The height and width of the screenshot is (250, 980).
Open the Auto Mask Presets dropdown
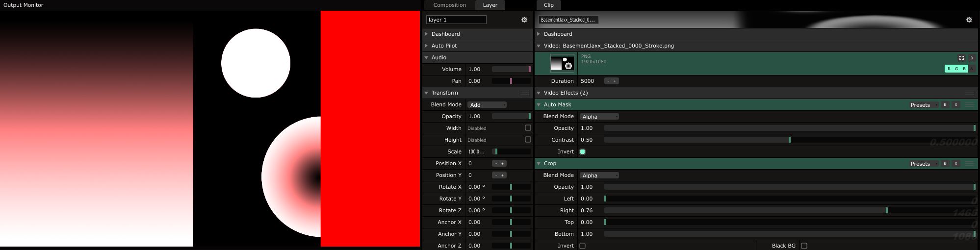click(923, 105)
